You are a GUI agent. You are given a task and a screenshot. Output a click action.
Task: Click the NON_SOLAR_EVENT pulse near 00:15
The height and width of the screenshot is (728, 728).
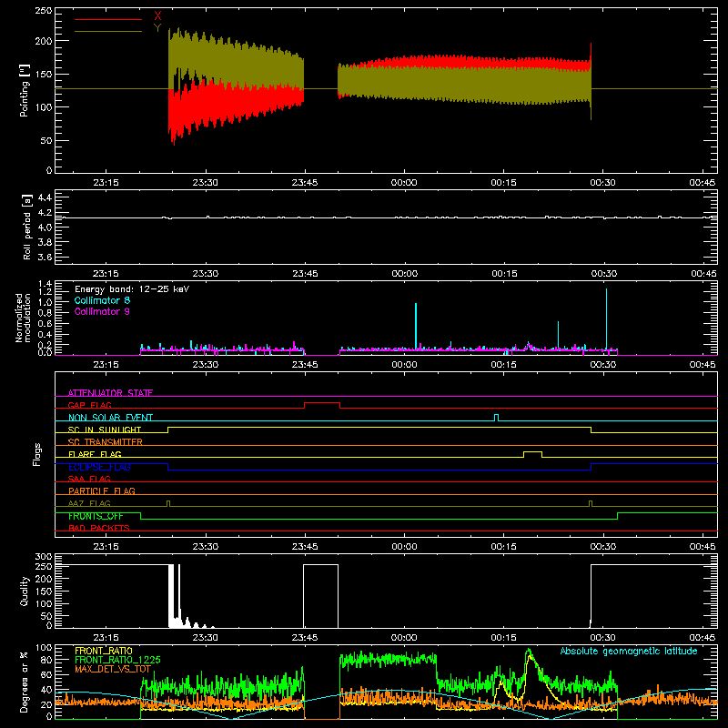[496, 417]
